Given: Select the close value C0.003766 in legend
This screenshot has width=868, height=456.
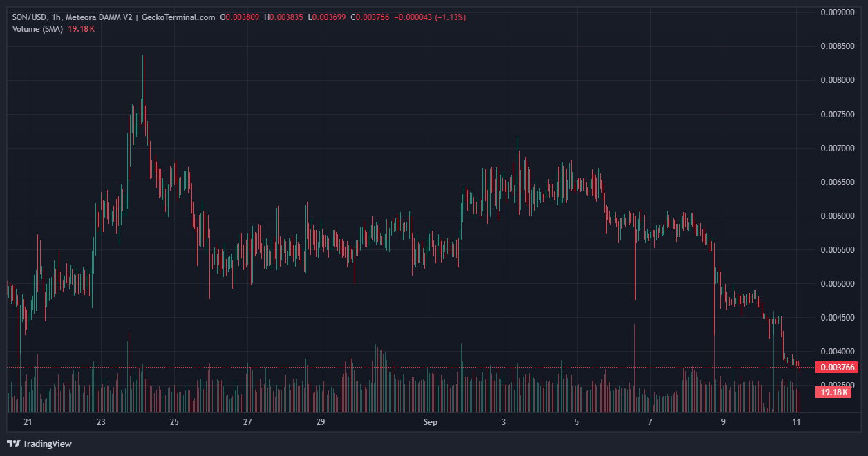Looking at the screenshot, I should [371, 17].
